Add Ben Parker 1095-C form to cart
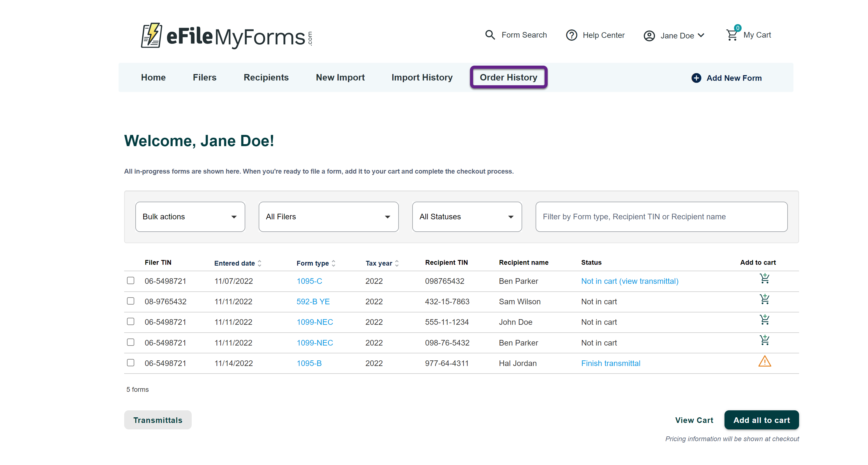Screen dimensions: 868x465 coord(764,279)
